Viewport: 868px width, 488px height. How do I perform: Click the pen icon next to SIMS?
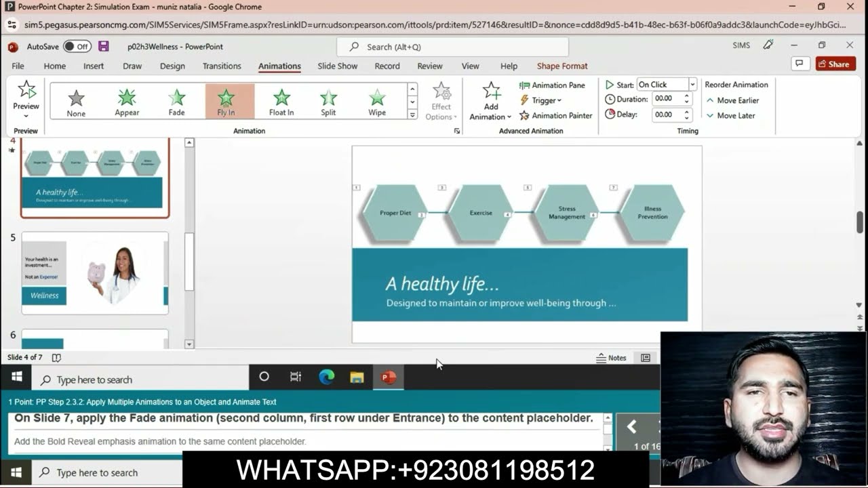pyautogui.click(x=768, y=45)
